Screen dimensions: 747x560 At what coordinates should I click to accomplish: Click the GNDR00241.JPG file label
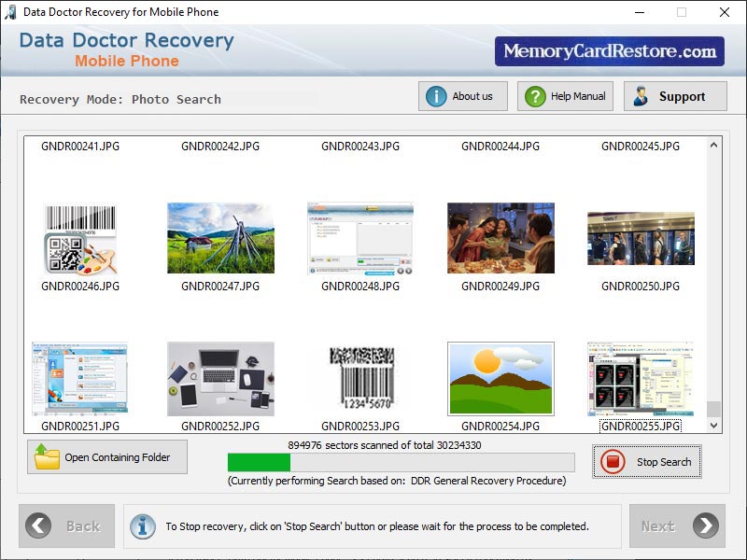click(x=79, y=147)
